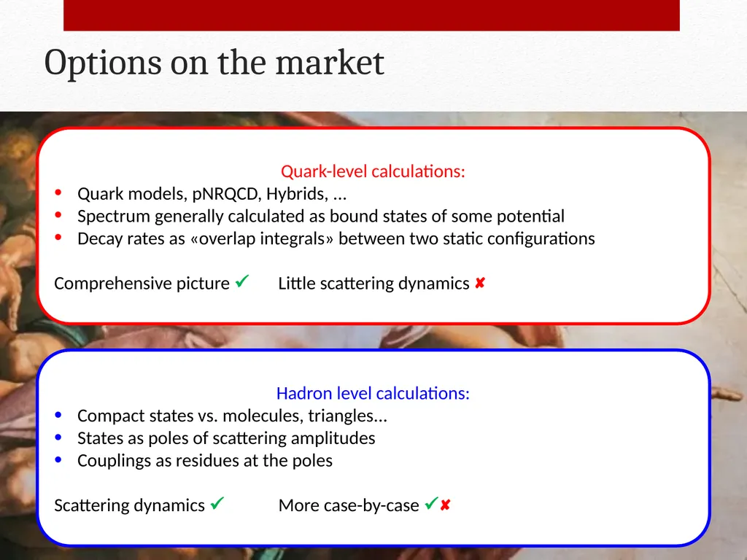Click the green checkmark after 'Comprehensive picture'

click(x=242, y=281)
